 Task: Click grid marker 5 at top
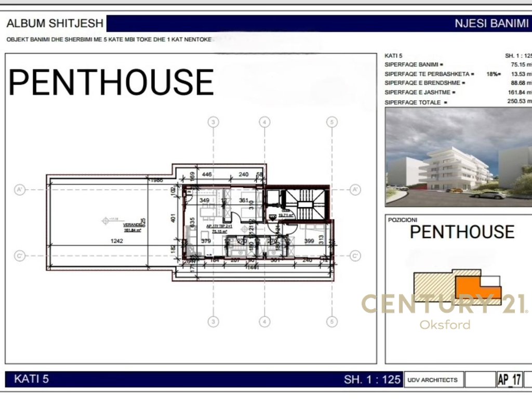332,122
